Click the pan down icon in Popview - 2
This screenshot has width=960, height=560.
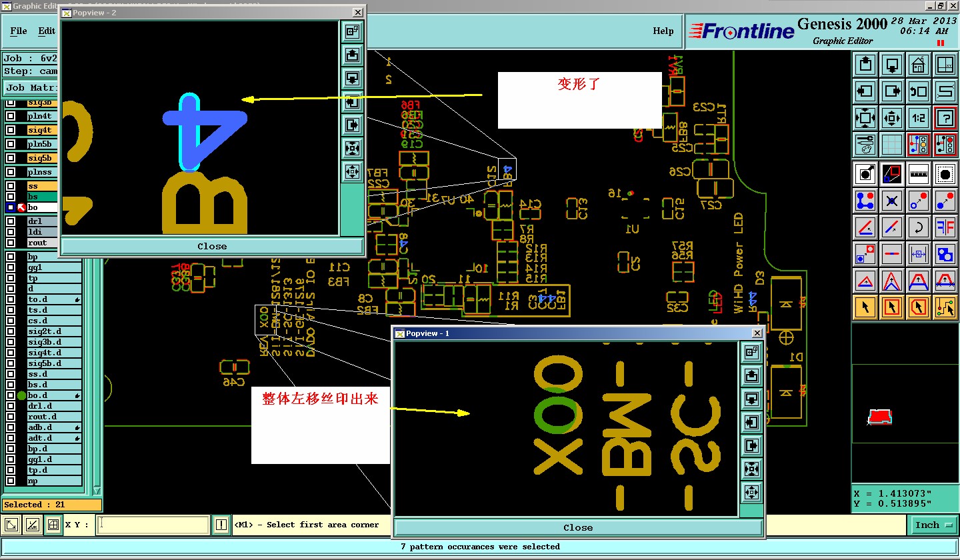point(352,78)
